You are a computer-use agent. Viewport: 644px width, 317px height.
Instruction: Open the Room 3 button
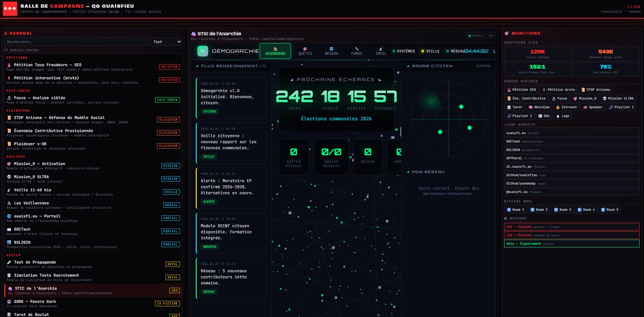pos(562,210)
